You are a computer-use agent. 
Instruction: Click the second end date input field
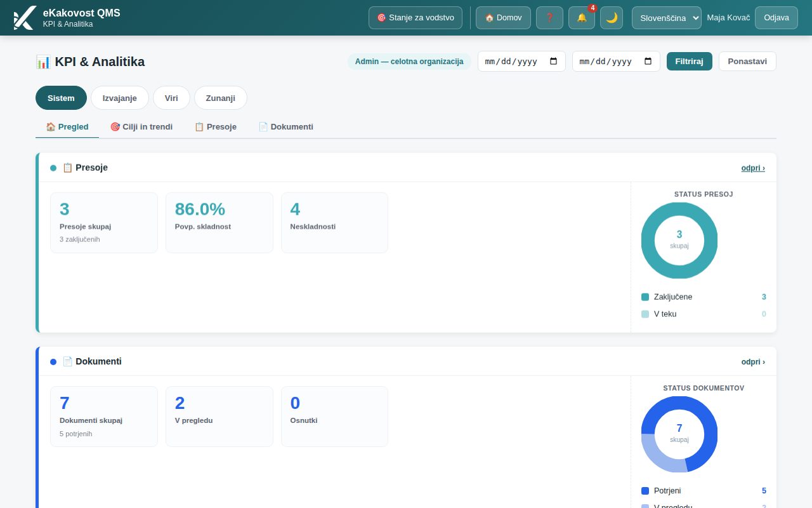click(616, 62)
